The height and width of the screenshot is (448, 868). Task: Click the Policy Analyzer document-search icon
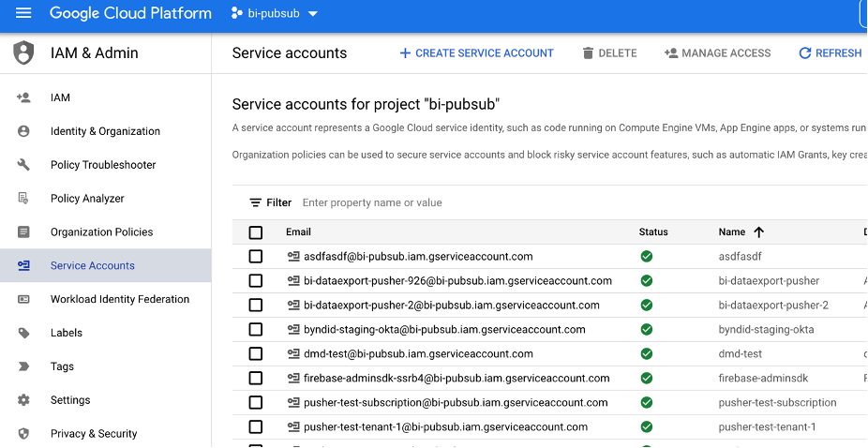point(23,199)
